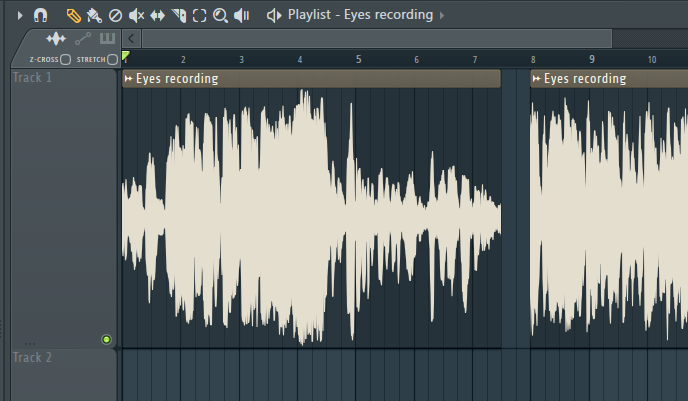Open the playlist options menu arrow
The width and height of the screenshot is (688, 401).
[19, 16]
